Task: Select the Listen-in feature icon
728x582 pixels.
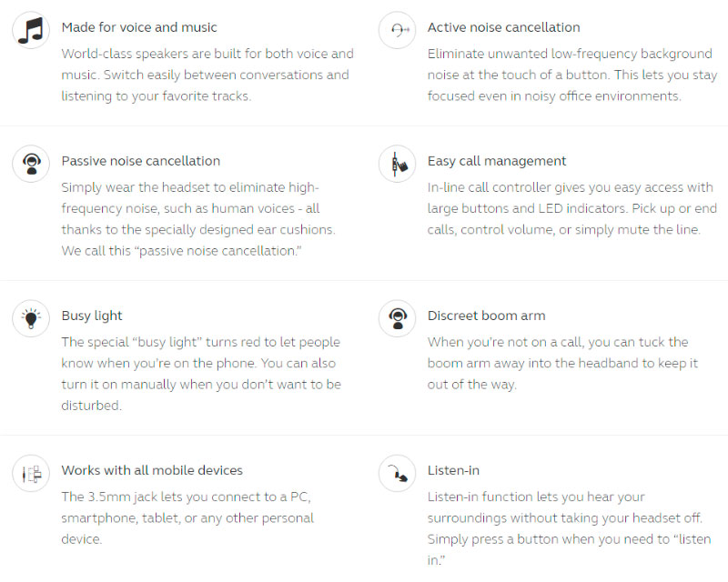Action: pyautogui.click(x=397, y=474)
